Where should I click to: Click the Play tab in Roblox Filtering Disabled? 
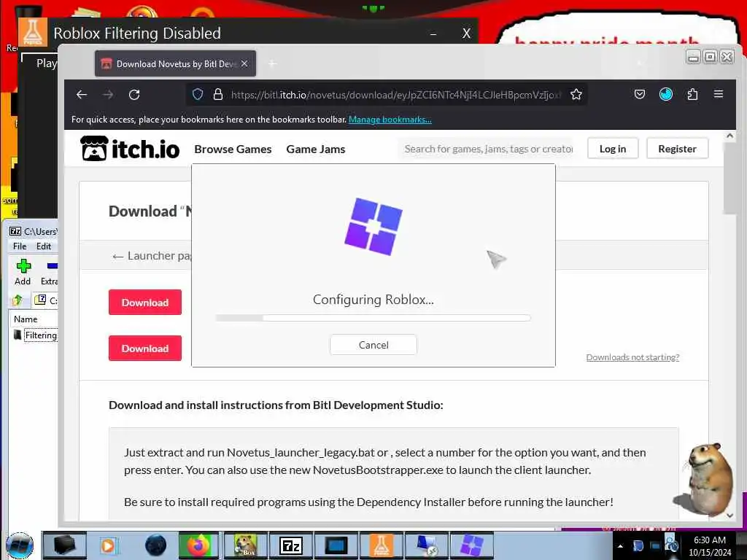coord(47,63)
